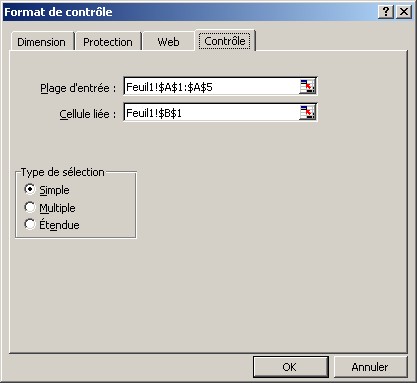
Task: Select the Simple selection type radio button
Action: [30, 189]
